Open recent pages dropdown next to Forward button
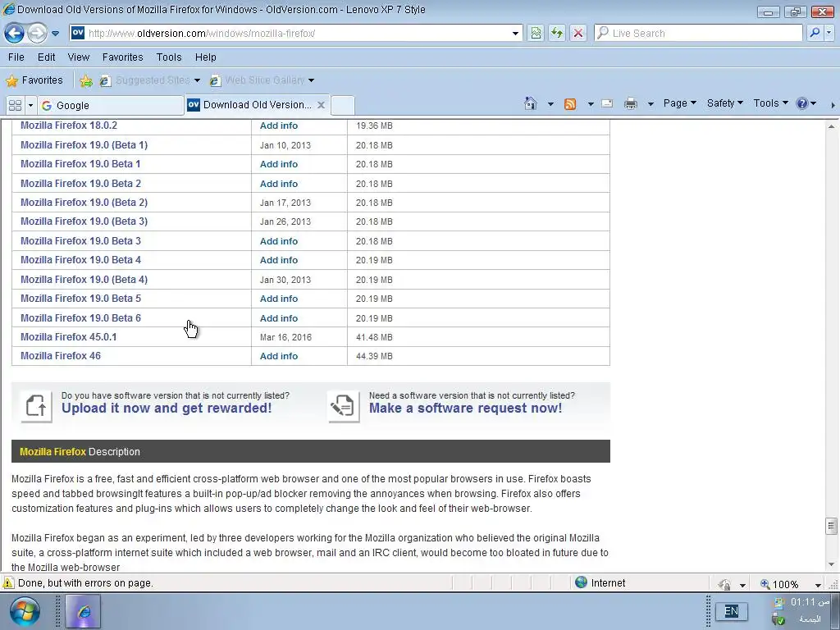840x630 pixels. coord(55,33)
